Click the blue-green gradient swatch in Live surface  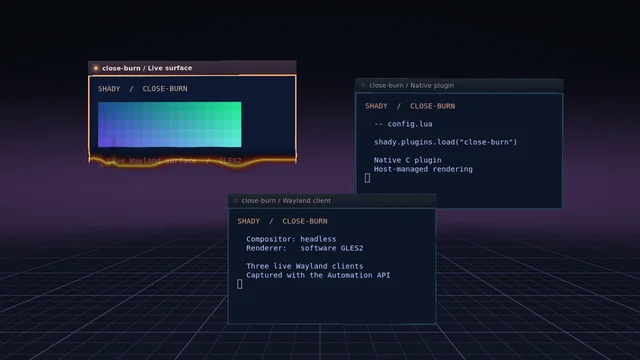pos(169,124)
